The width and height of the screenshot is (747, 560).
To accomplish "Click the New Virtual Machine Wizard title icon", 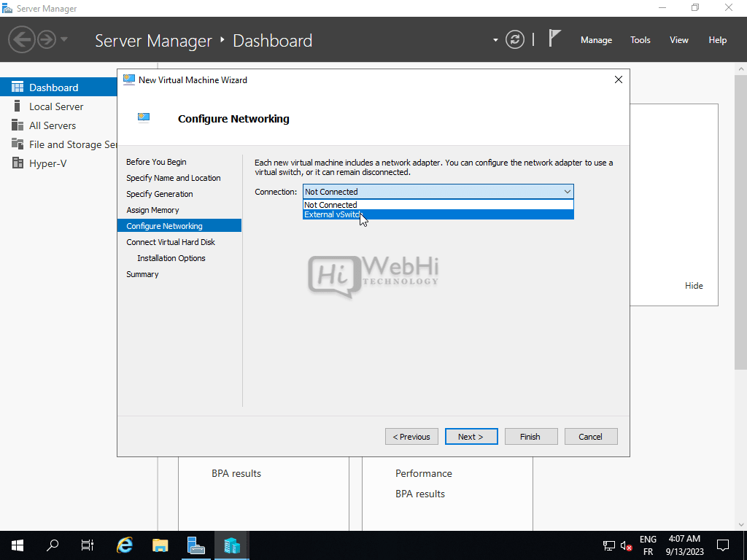I will [128, 79].
